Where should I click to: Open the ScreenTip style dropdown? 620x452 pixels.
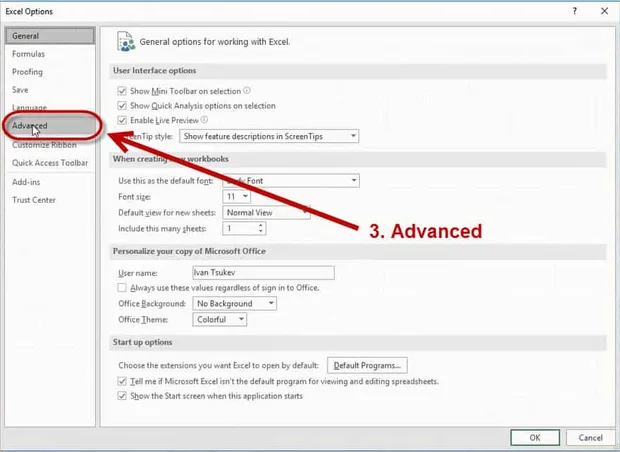pyautogui.click(x=269, y=136)
